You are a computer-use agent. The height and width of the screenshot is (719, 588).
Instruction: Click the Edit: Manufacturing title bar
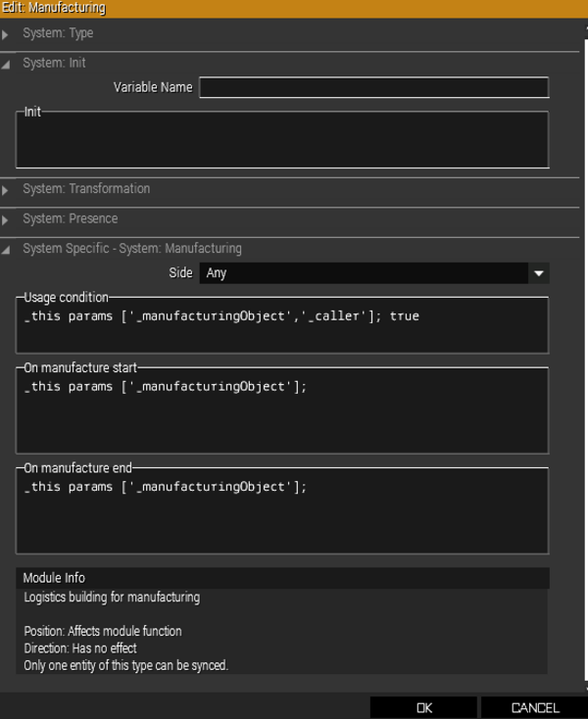pyautogui.click(x=294, y=9)
